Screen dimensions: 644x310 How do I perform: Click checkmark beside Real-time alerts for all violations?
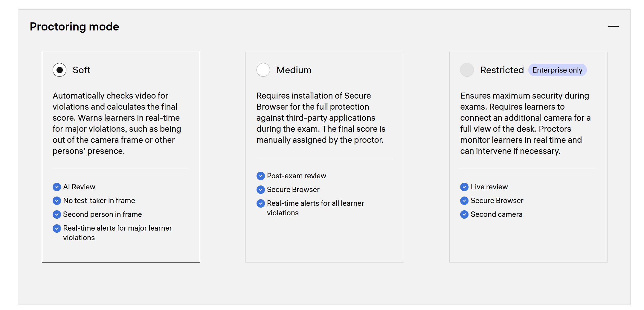[261, 203]
